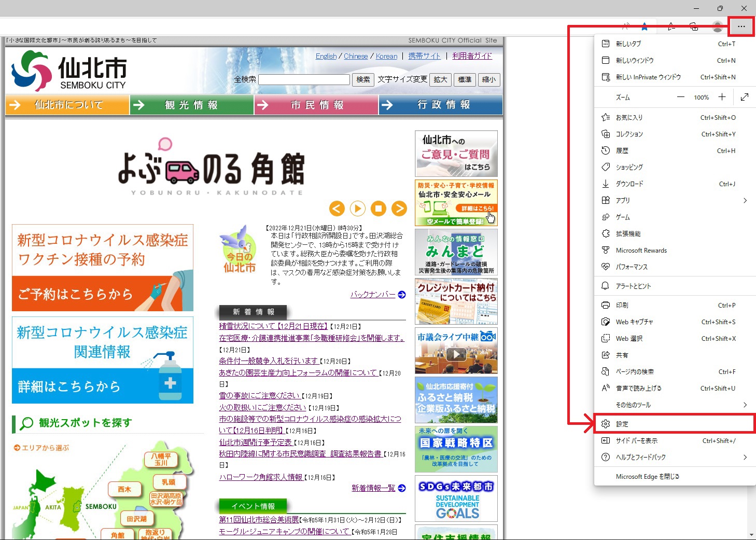This screenshot has width=756, height=540.
Task: Click the English language link
Action: click(x=326, y=56)
